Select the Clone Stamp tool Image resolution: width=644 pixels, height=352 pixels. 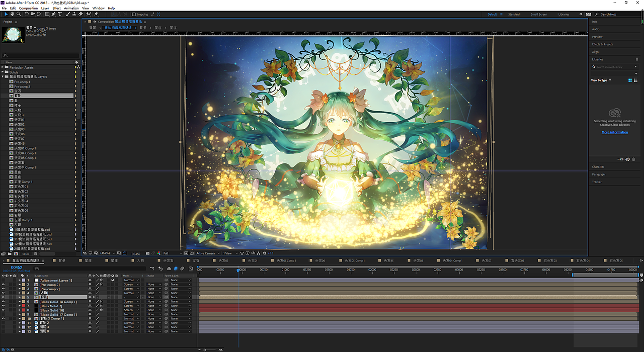[74, 14]
